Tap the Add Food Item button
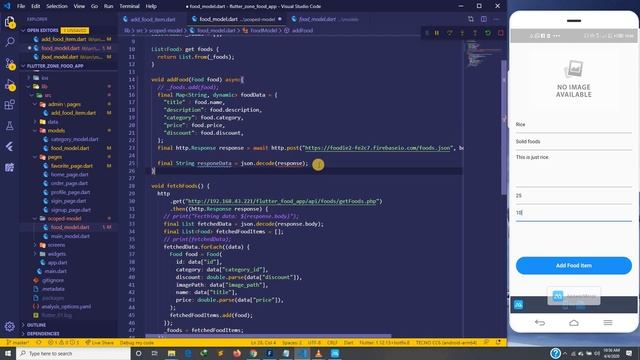Screen dimensions: 640x360 point(573,265)
